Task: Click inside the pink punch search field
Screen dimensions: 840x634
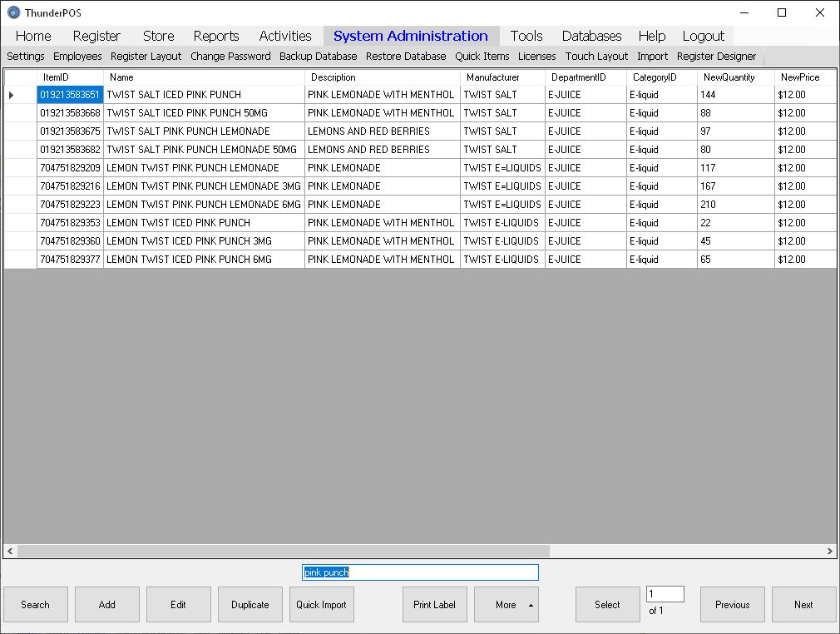Action: tap(419, 572)
